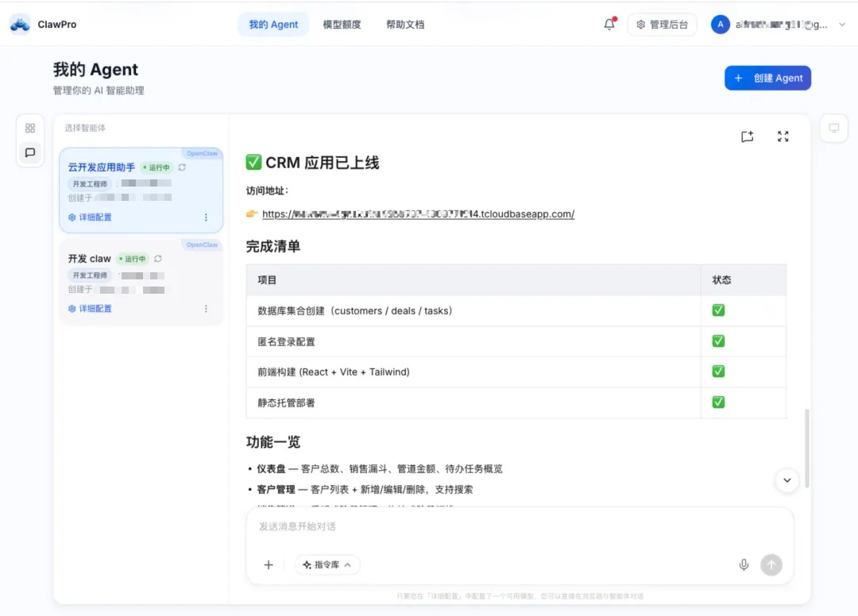Expand chat to fullscreen view
Image resolution: width=858 pixels, height=616 pixels.
click(783, 137)
